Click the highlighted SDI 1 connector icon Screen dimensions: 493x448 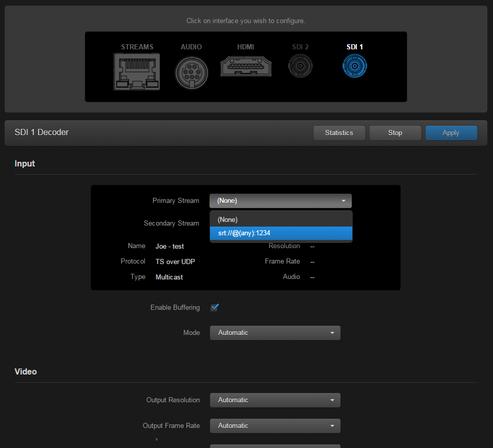click(354, 66)
